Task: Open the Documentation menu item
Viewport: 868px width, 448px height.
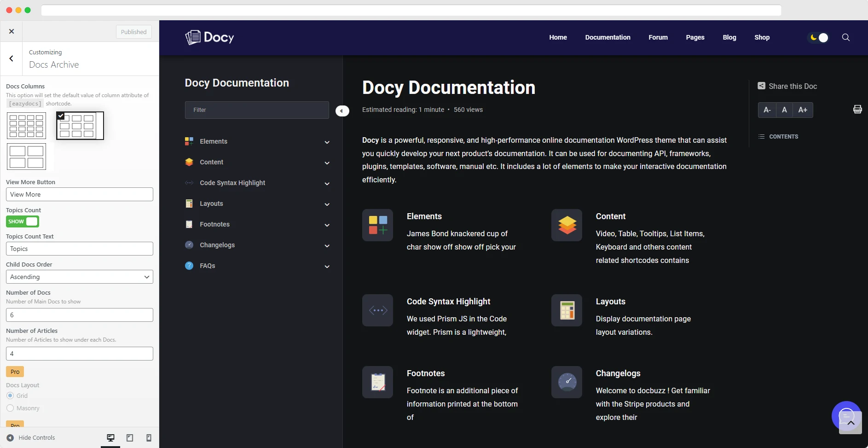Action: [608, 37]
